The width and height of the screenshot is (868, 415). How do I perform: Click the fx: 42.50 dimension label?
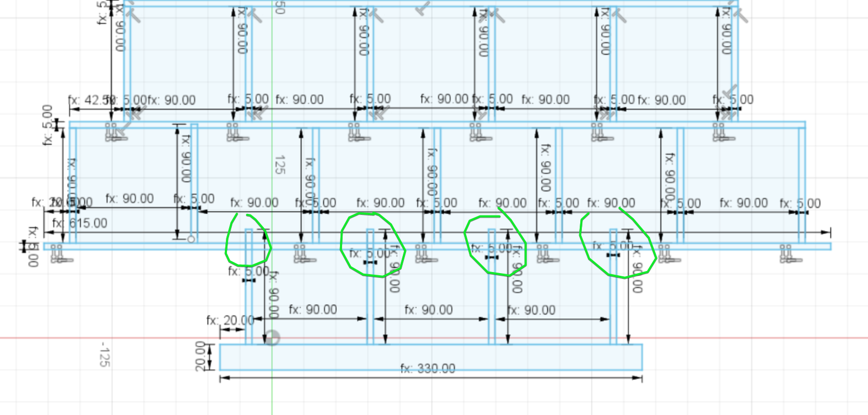[x=92, y=100]
